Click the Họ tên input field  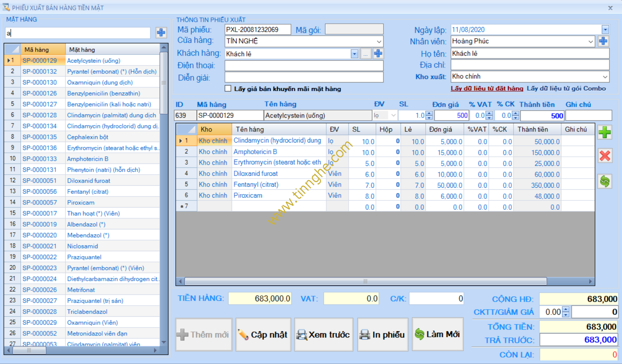(530, 54)
